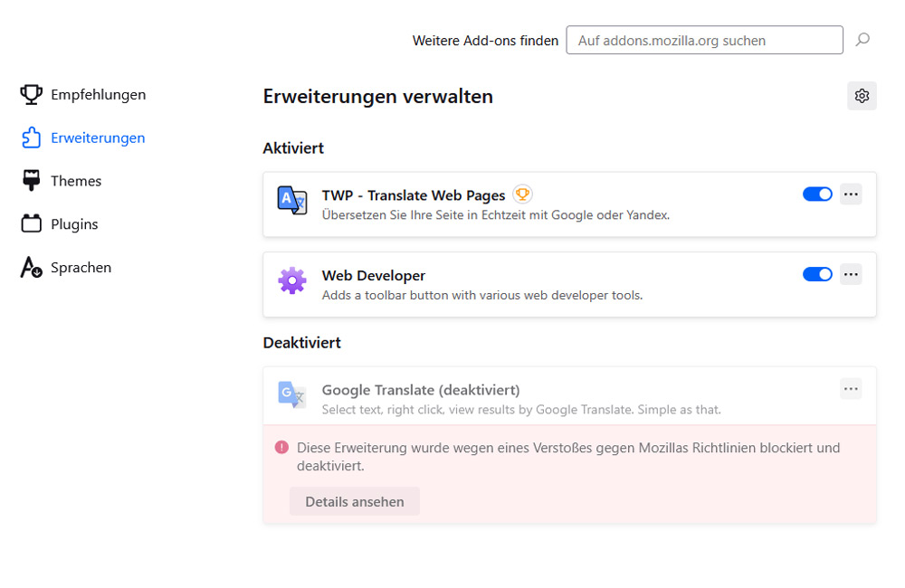Open the Empfehlungen section via trophy icon
Image resolution: width=905 pixels, height=588 pixels.
31,93
